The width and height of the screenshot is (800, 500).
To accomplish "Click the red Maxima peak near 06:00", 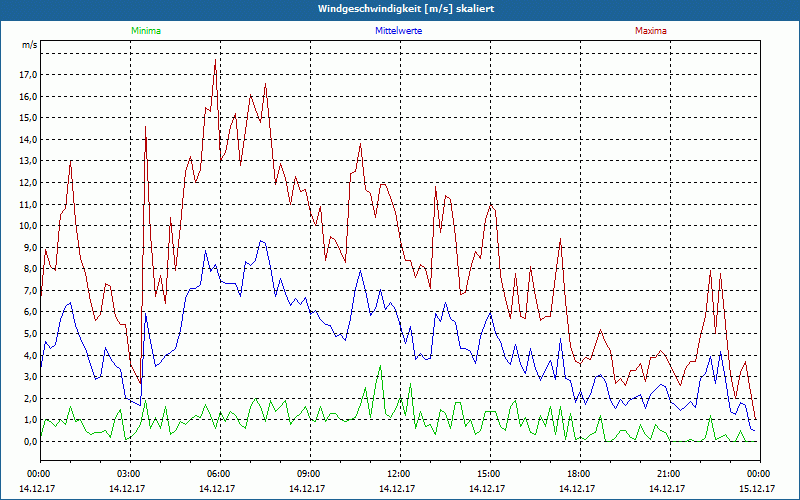I will [x=215, y=60].
